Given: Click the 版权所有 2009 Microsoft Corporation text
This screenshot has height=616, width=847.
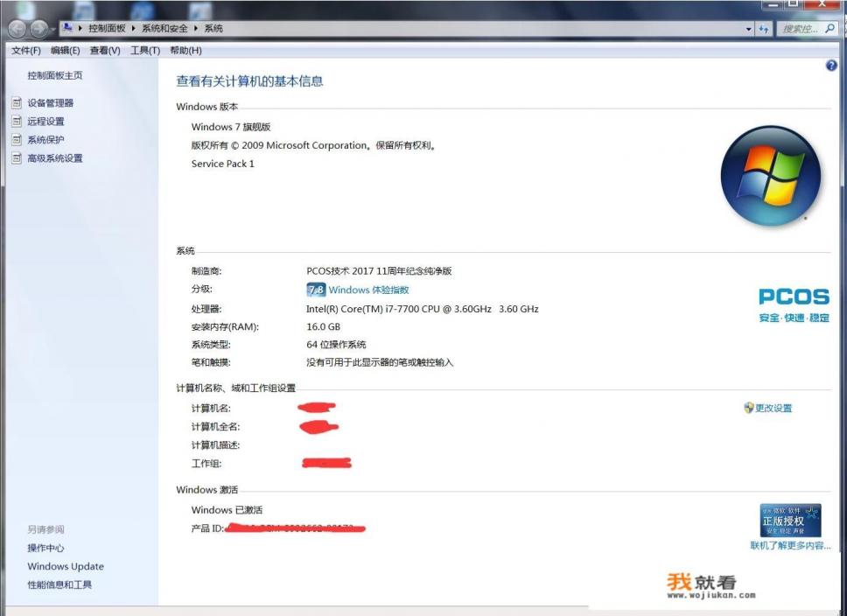Looking at the screenshot, I should 313,145.
